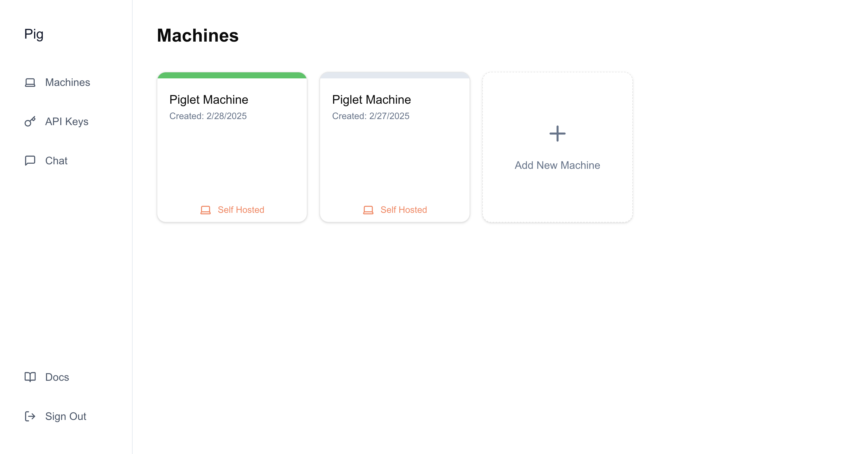Click the Pig logo text
This screenshot has height=454, width=868.
(x=34, y=34)
